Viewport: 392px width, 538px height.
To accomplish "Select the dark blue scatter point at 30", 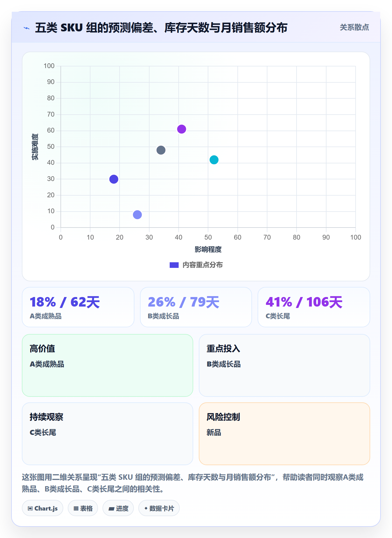I will 114,179.
